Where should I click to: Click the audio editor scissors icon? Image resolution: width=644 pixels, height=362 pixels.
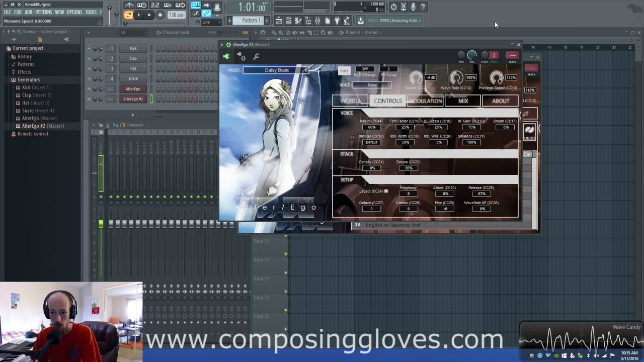coord(403,7)
